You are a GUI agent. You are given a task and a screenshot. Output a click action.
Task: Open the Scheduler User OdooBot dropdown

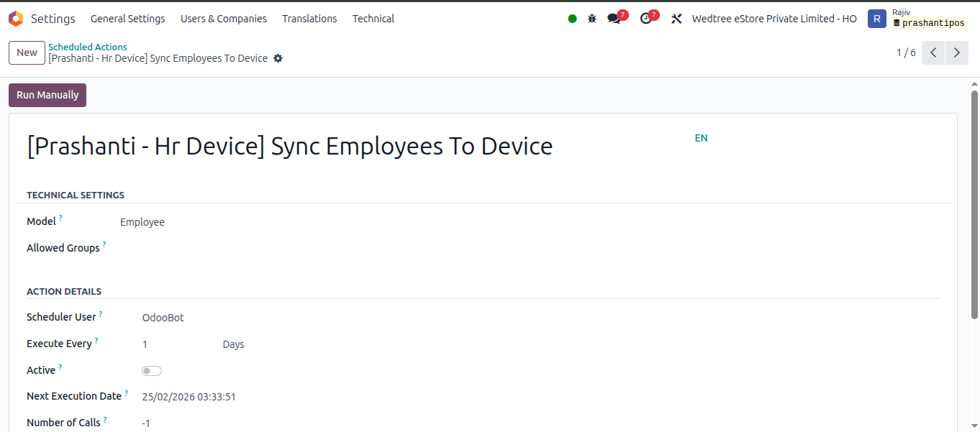point(163,318)
